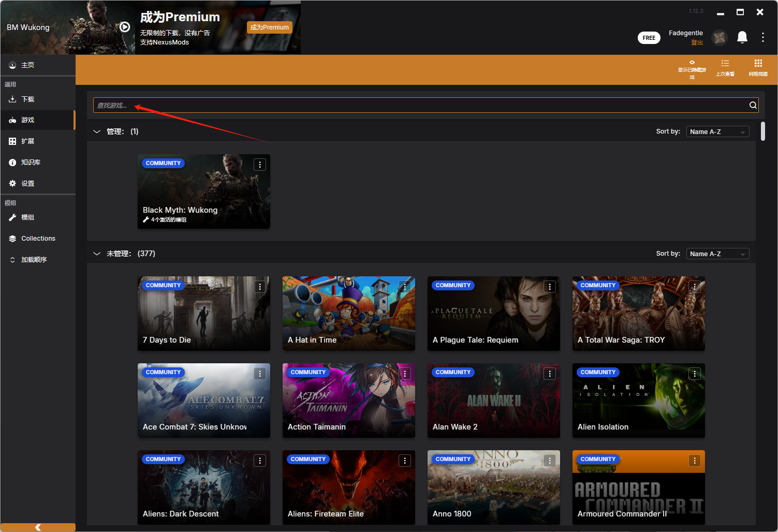Click the 4个激活的模组 mods count text
Screen dimensions: 778x532
169,220
